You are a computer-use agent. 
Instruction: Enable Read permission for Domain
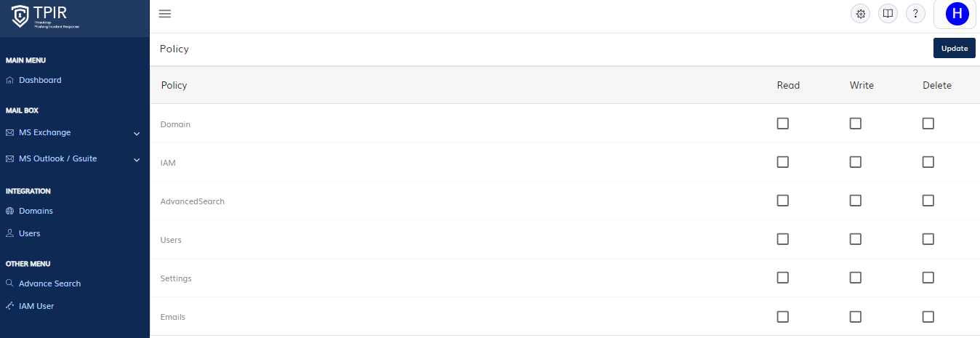coord(783,124)
